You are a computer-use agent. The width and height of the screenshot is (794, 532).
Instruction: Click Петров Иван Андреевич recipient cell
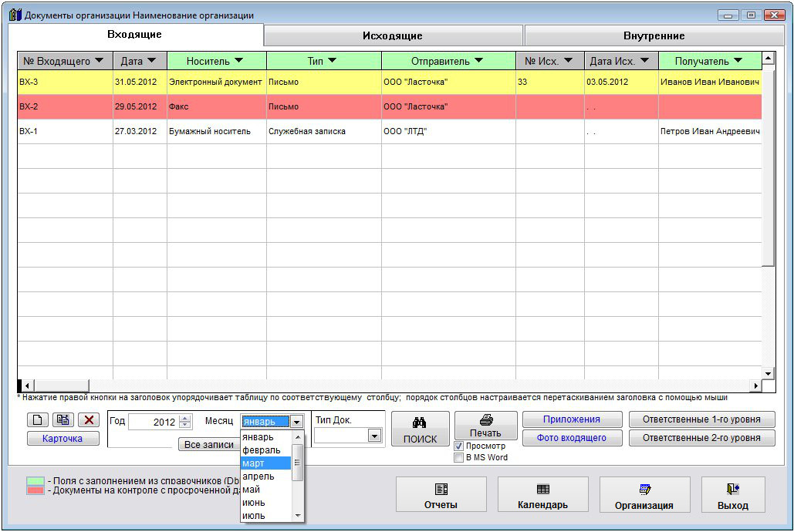pyautogui.click(x=710, y=131)
